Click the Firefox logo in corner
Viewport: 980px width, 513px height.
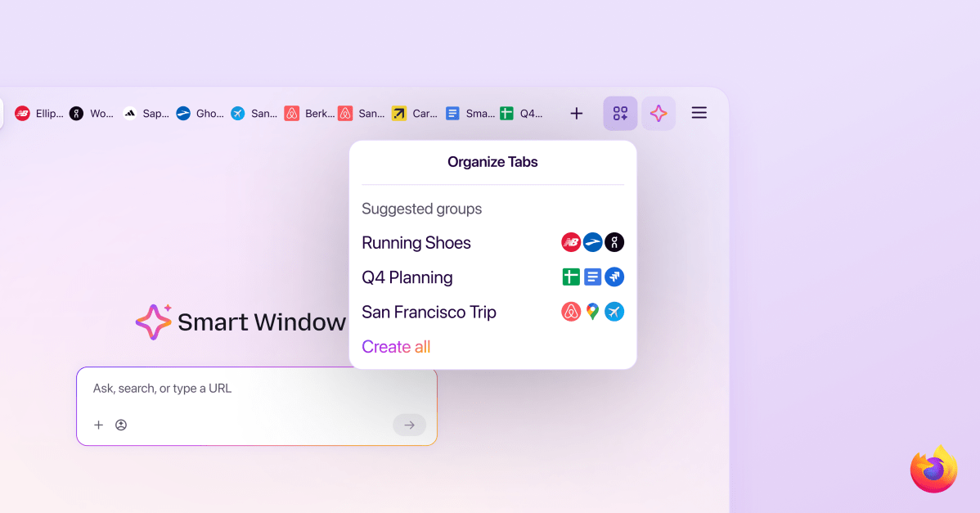click(x=933, y=470)
